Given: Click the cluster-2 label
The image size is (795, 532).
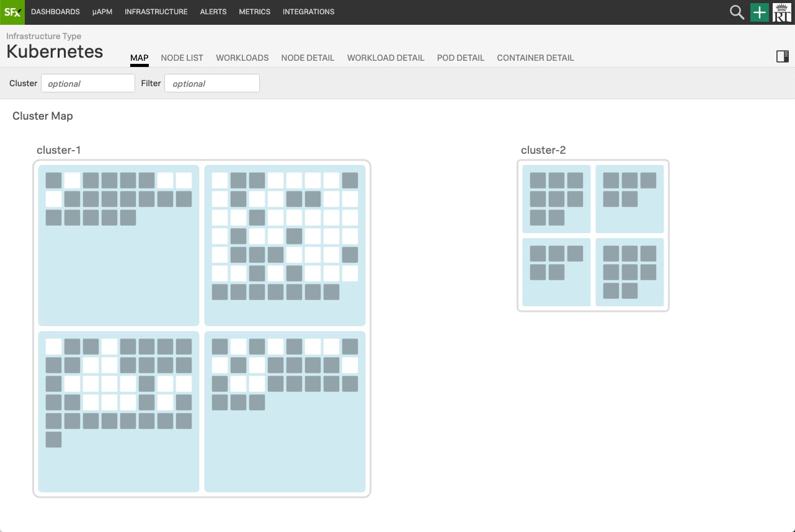Looking at the screenshot, I should [x=543, y=150].
